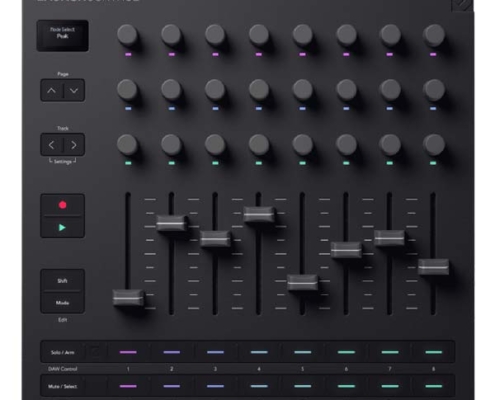Click the Solo / Arm label button

(62, 352)
